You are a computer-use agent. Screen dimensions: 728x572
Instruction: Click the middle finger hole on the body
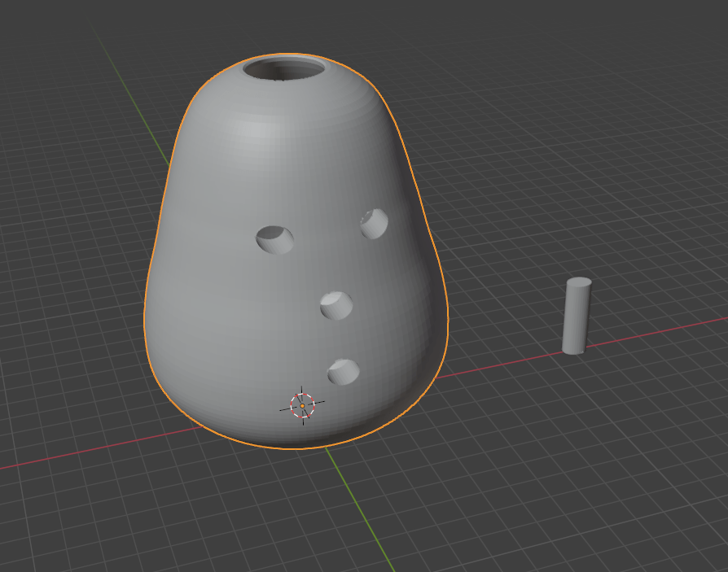tap(336, 305)
